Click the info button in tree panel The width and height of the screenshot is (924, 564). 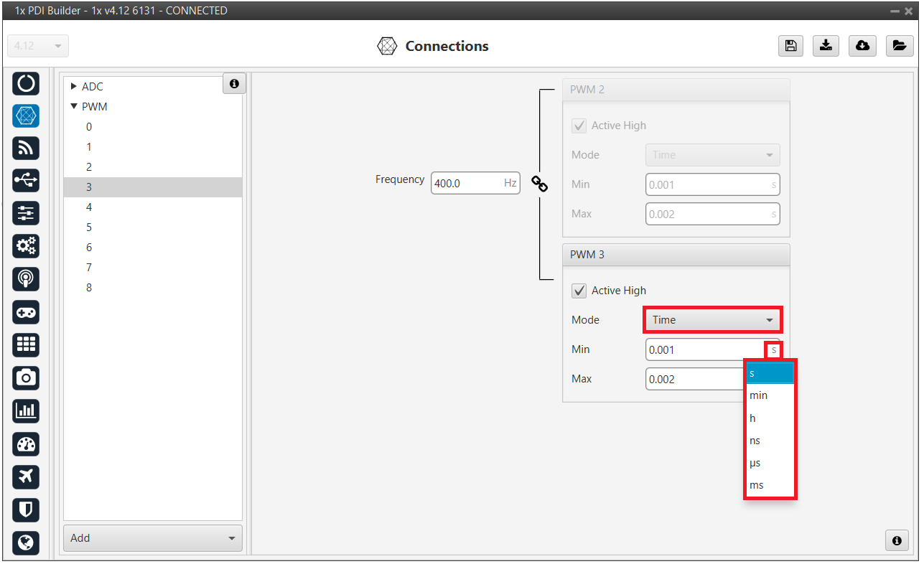tap(234, 84)
